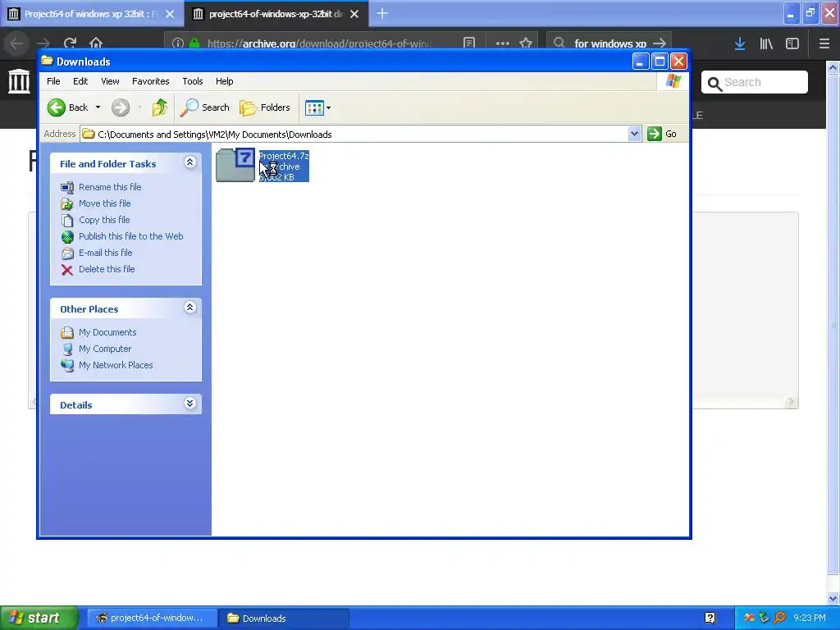Click the My Network Places icon
Image resolution: width=840 pixels, height=630 pixels.
tap(67, 365)
